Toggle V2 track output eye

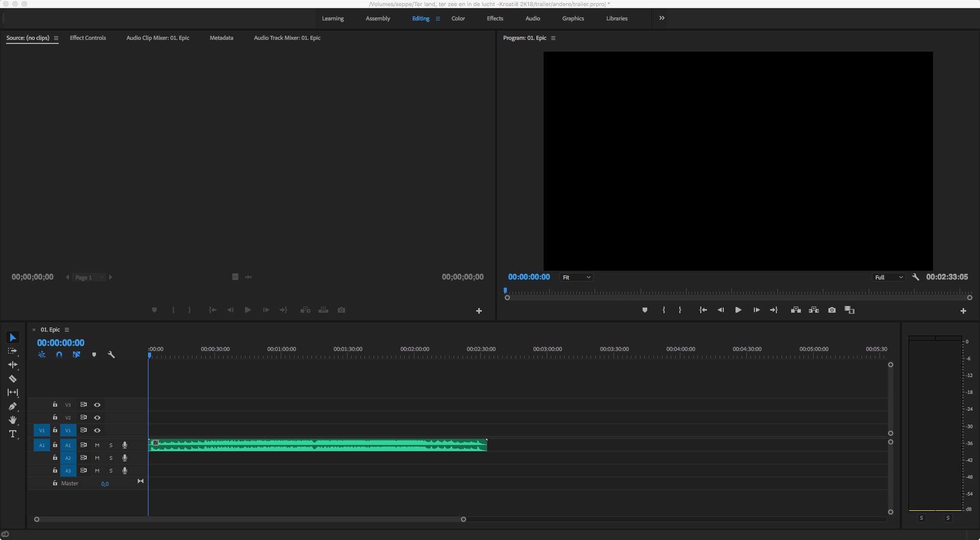(x=97, y=417)
